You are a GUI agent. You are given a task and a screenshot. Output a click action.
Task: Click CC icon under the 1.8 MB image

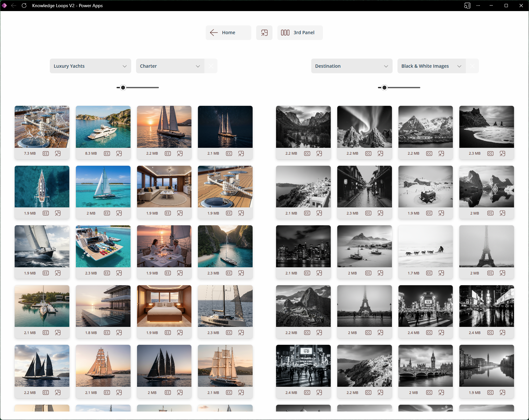[x=107, y=333]
